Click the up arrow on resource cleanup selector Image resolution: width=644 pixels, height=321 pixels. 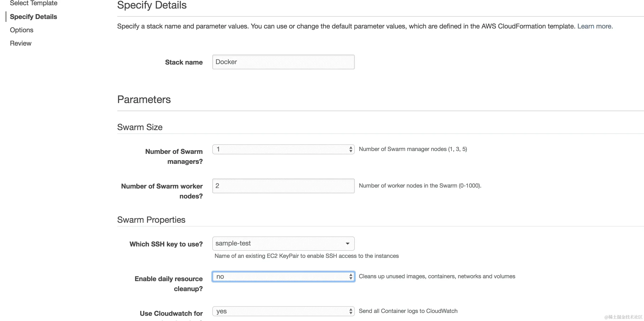point(350,275)
